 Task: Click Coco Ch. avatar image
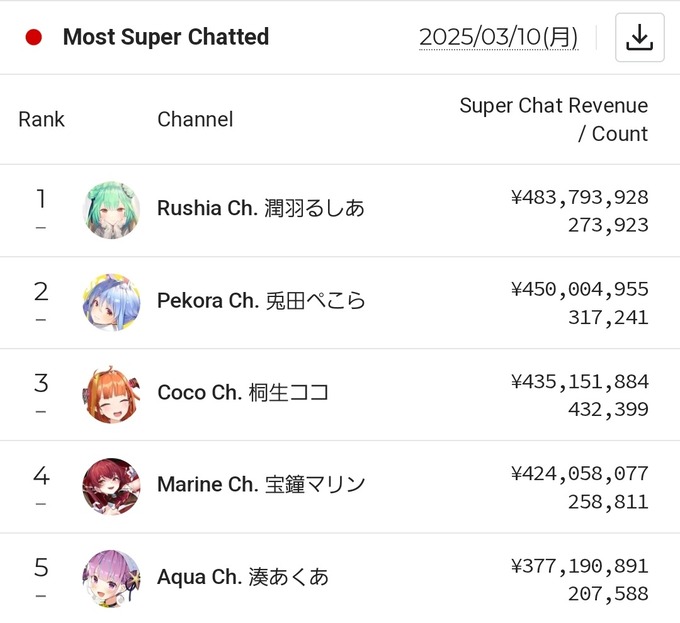pyautogui.click(x=111, y=394)
